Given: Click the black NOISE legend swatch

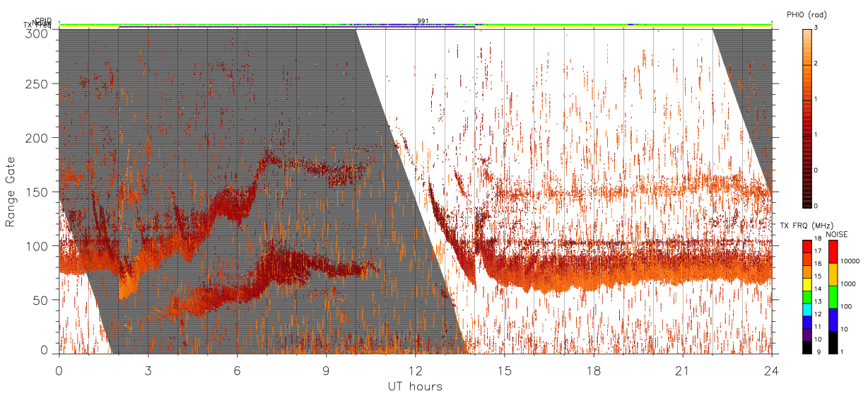Looking at the screenshot, I should pos(833,342).
